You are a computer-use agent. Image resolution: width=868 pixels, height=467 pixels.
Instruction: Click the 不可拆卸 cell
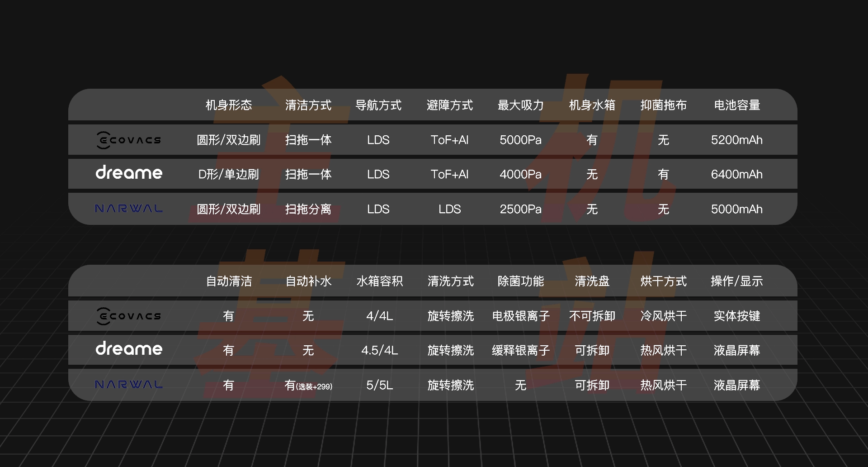point(592,316)
